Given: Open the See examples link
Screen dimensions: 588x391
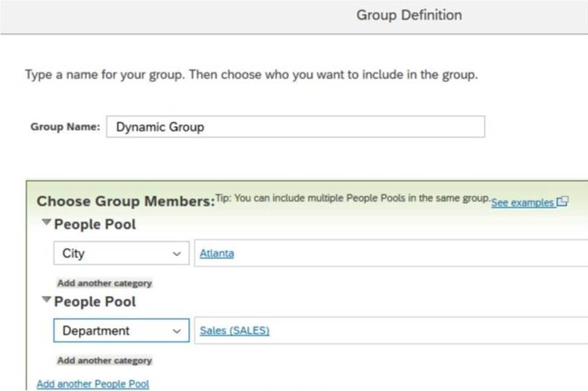Looking at the screenshot, I should pyautogui.click(x=523, y=203).
